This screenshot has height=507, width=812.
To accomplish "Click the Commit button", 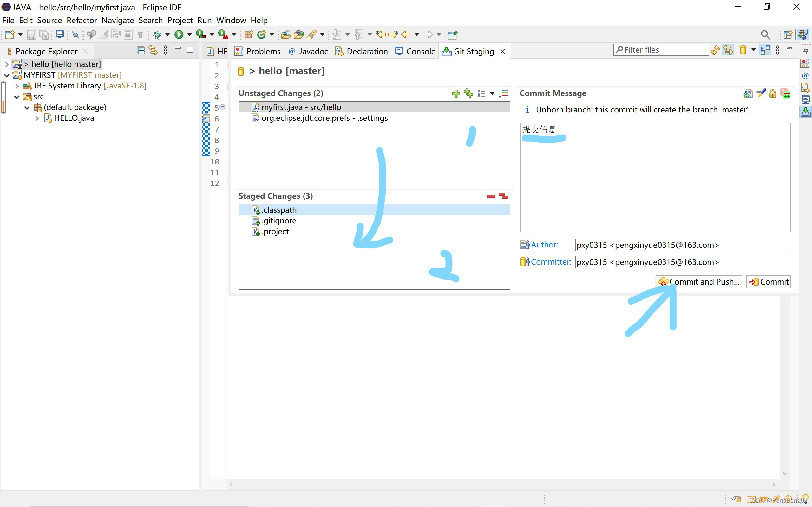I will point(768,282).
